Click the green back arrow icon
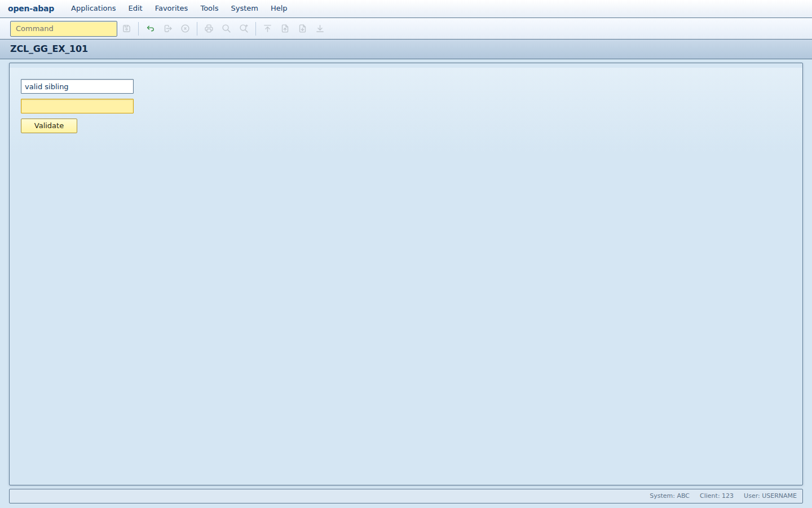 (151, 29)
